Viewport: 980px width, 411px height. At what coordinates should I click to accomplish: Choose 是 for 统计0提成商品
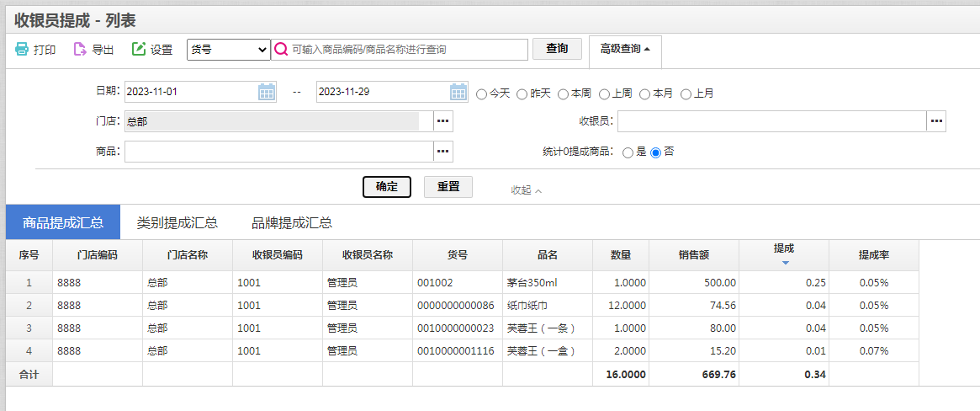pyautogui.click(x=628, y=152)
